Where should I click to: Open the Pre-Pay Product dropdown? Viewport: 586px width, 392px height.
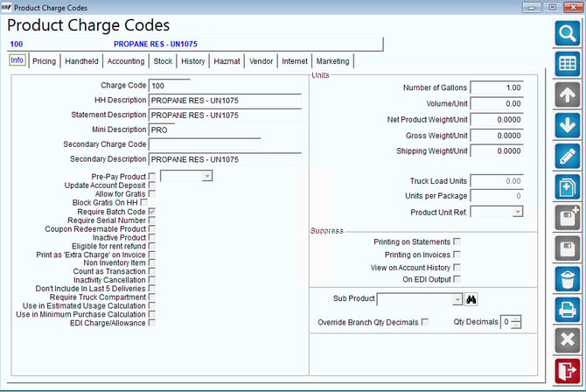207,176
